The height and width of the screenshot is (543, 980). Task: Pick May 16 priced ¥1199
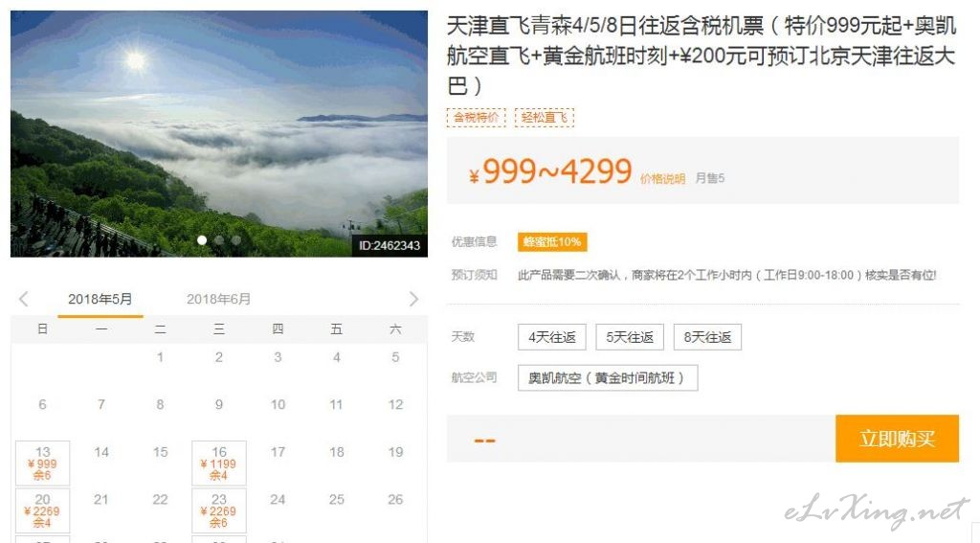(x=219, y=464)
